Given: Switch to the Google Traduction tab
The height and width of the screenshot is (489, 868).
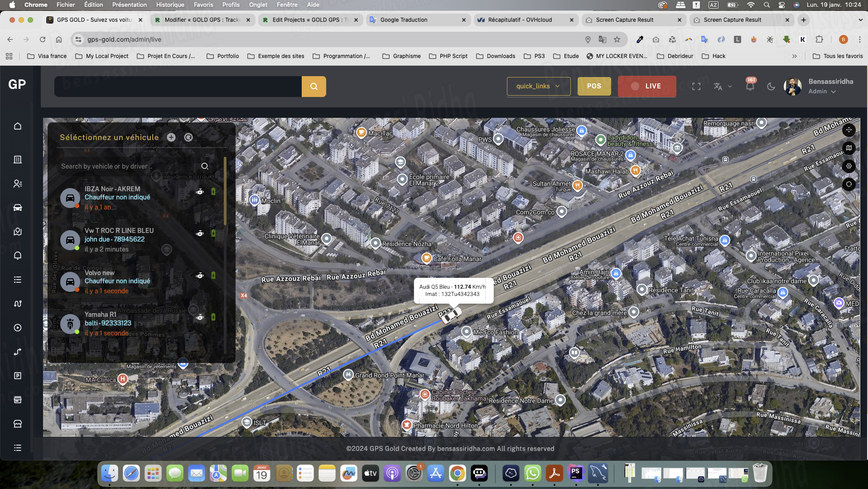Looking at the screenshot, I should (403, 20).
